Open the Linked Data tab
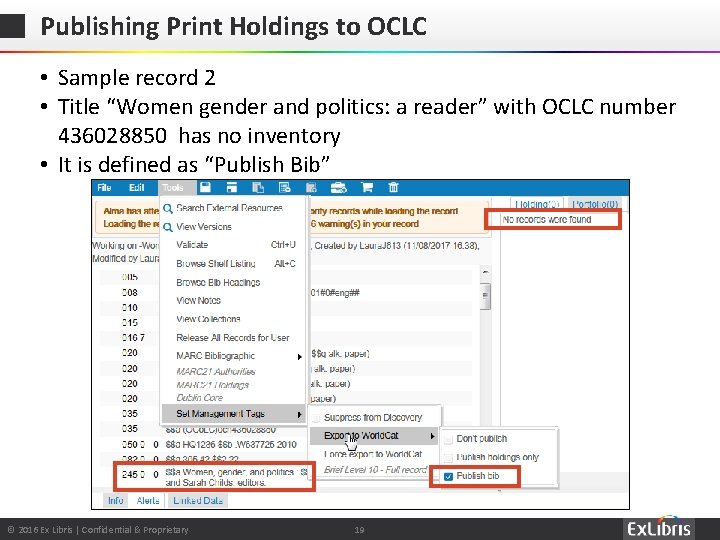 point(198,501)
